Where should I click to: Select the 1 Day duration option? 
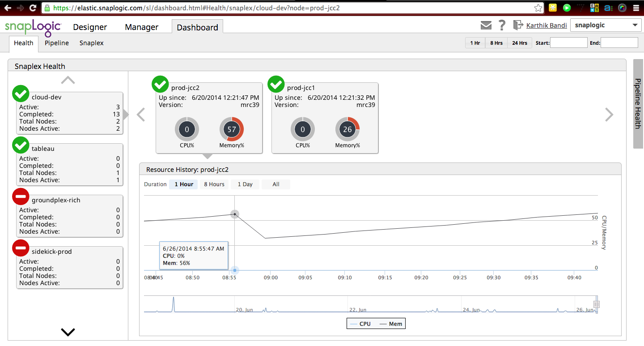pos(245,184)
